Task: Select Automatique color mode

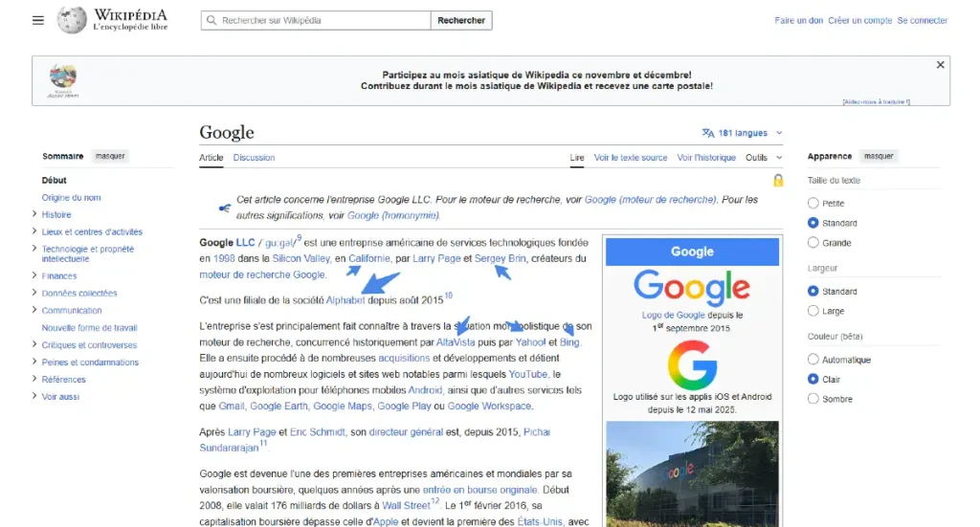Action: click(x=813, y=359)
